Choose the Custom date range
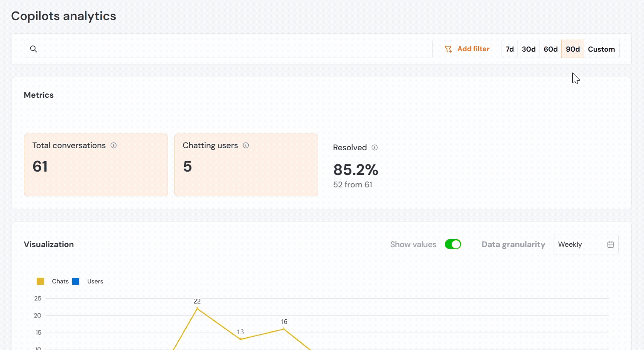644x350 pixels. coord(601,50)
